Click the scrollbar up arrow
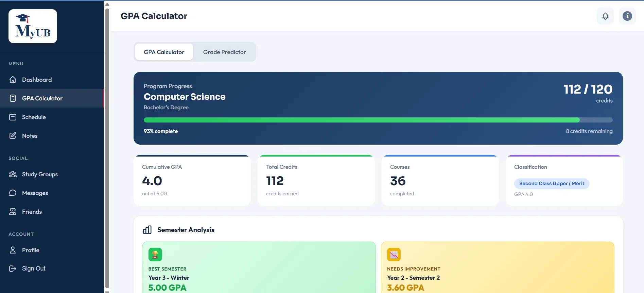The height and width of the screenshot is (293, 644). (x=107, y=4)
